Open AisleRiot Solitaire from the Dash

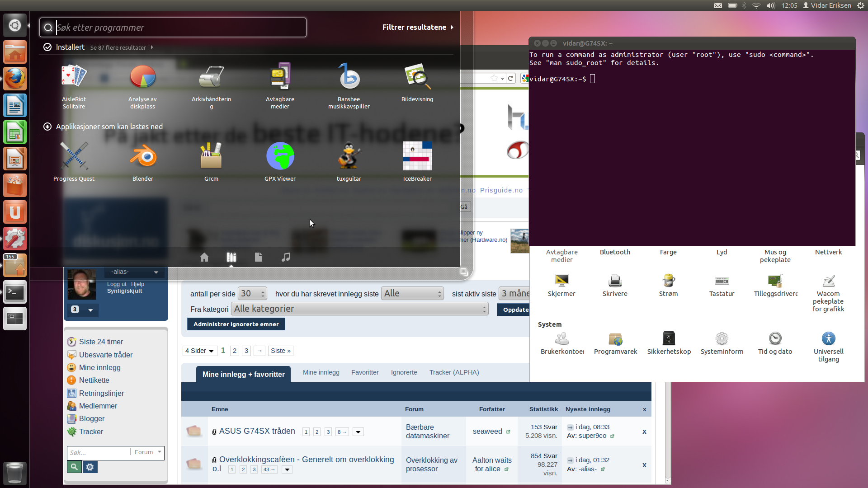[74, 86]
